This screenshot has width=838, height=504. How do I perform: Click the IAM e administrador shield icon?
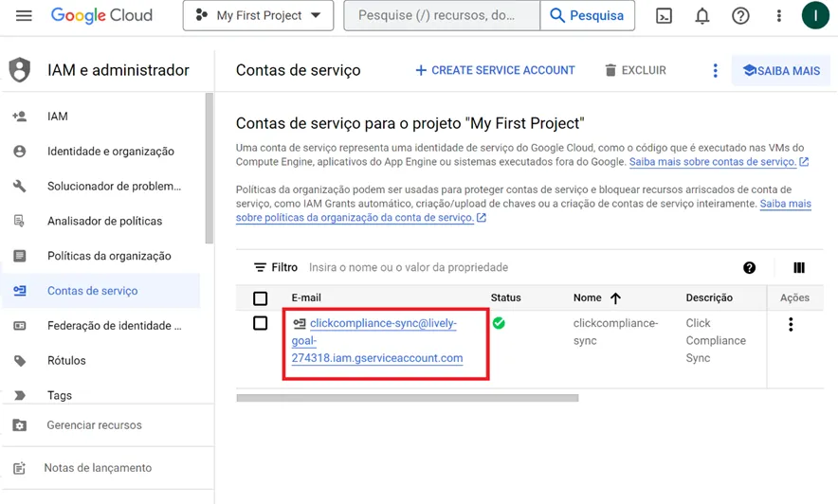click(x=20, y=70)
